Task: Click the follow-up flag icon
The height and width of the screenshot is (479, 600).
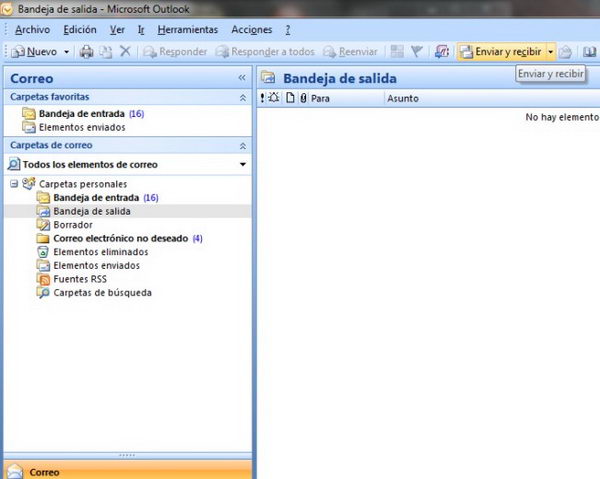Action: (416, 52)
